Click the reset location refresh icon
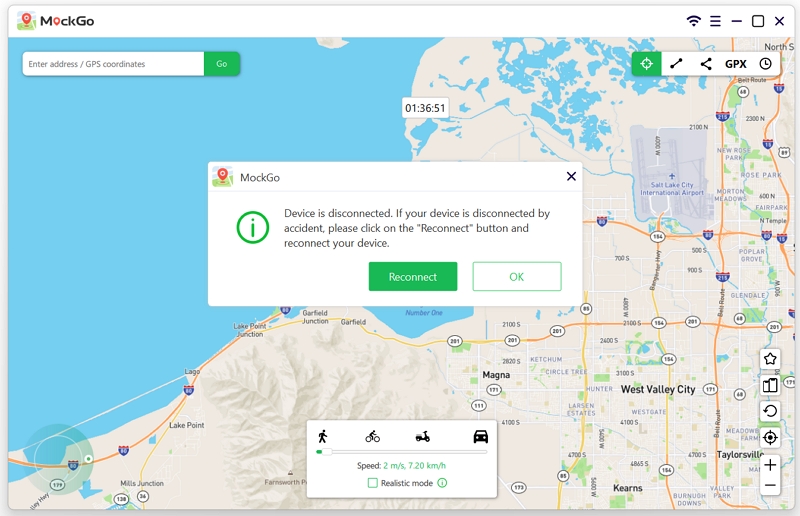The width and height of the screenshot is (800, 516). tap(770, 411)
